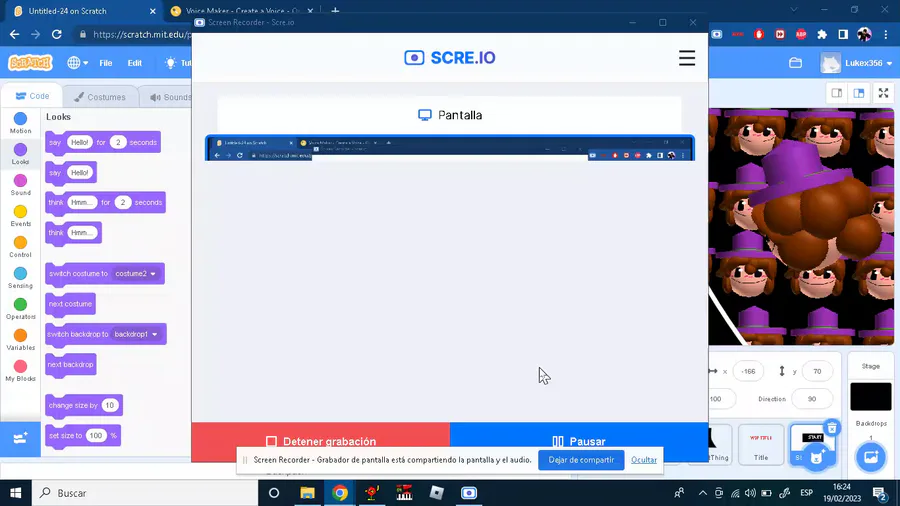Select the Looks blocks category
The width and height of the screenshot is (900, 506).
tap(20, 154)
